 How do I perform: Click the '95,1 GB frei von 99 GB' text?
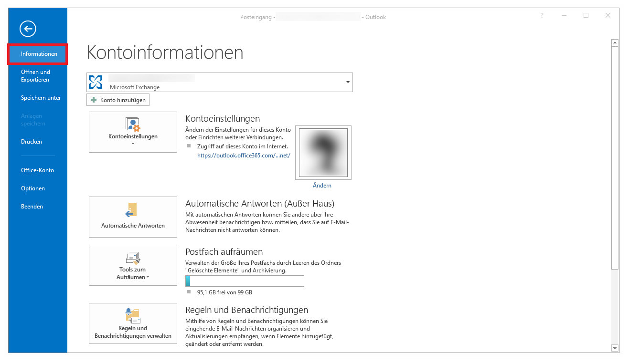(x=224, y=292)
